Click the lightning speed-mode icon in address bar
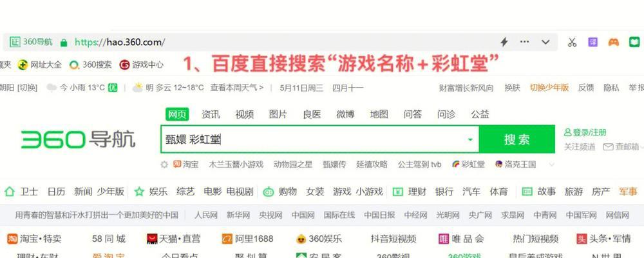This screenshot has width=644, height=258. [x=504, y=42]
